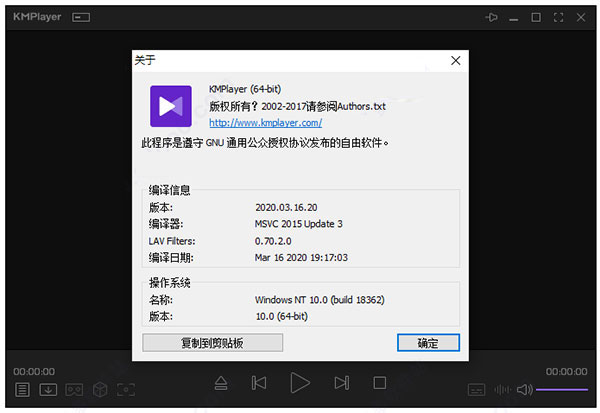Click the KMPlayer (64-bit) heading text

[x=245, y=89]
